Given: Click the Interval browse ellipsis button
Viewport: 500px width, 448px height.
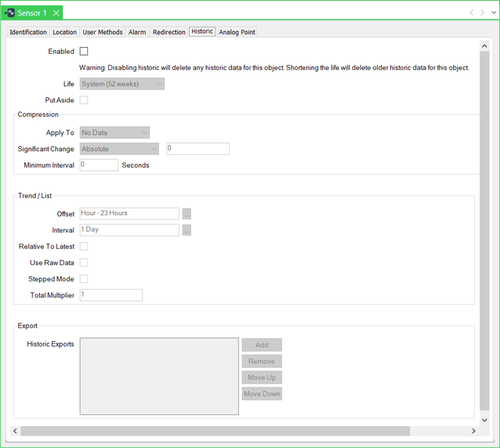Looking at the screenshot, I should point(186,230).
